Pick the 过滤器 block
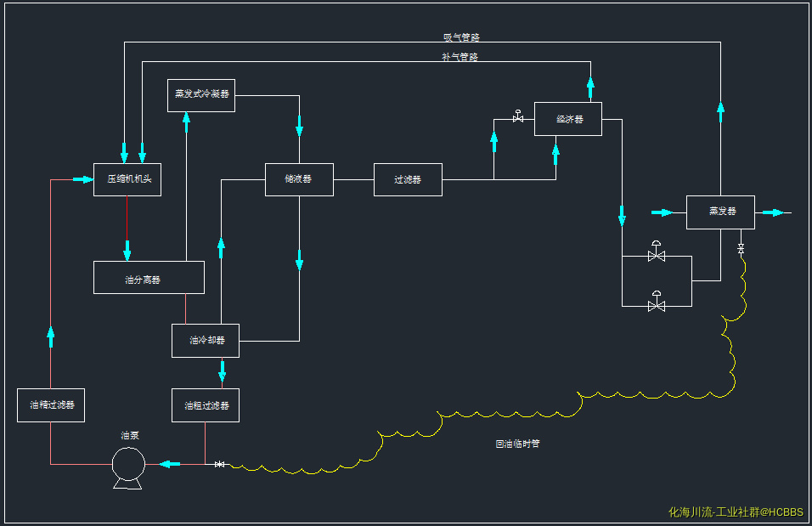This screenshot has width=812, height=526. pos(408,179)
